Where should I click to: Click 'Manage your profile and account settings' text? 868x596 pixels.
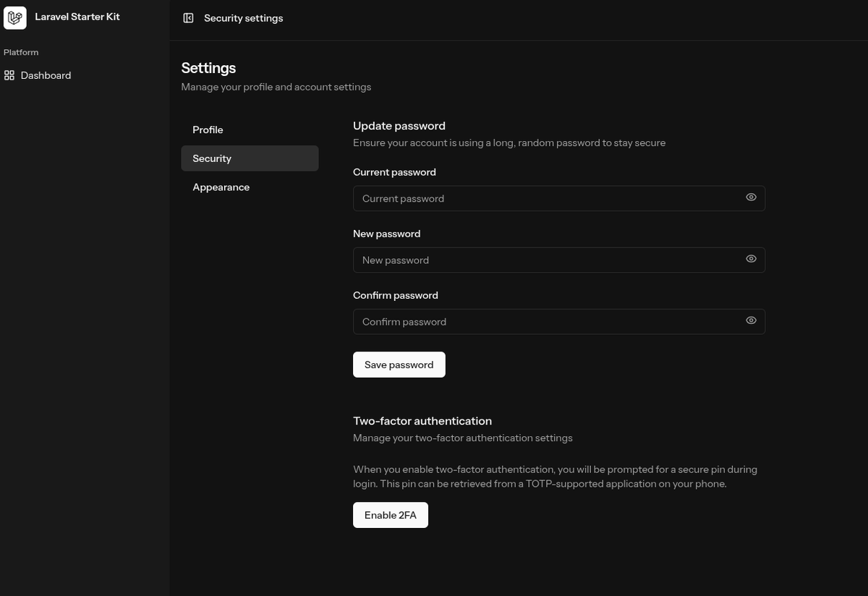(276, 87)
